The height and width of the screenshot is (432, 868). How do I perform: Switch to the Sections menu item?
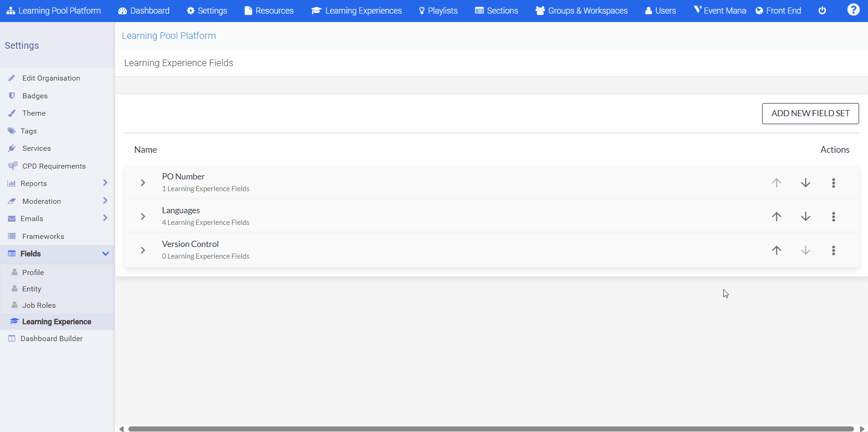click(x=496, y=10)
